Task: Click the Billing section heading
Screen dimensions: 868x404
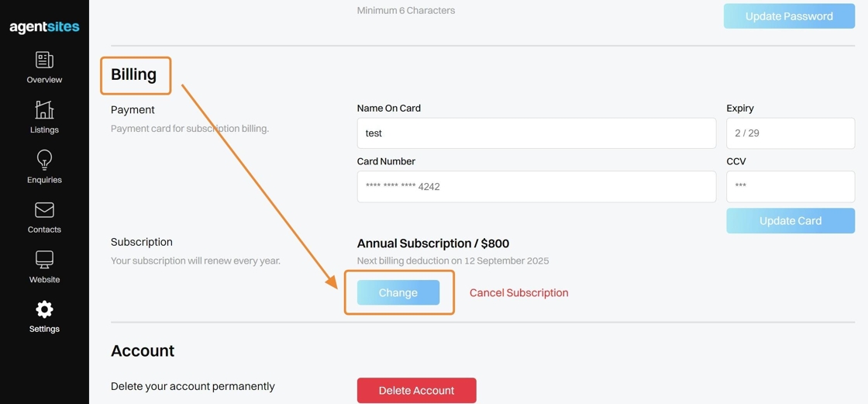Action: (x=134, y=74)
